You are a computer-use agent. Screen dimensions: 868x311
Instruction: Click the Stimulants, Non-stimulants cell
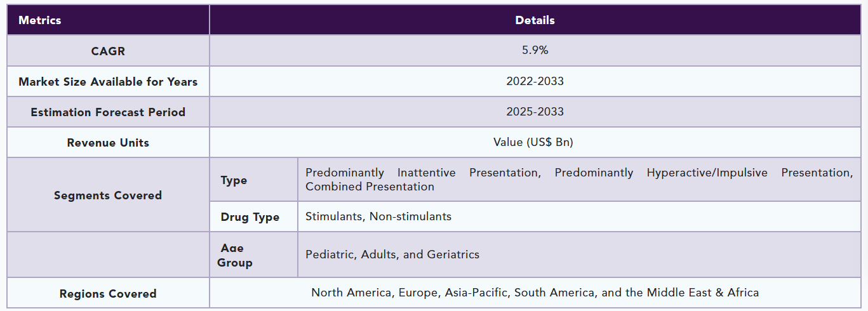(x=378, y=216)
